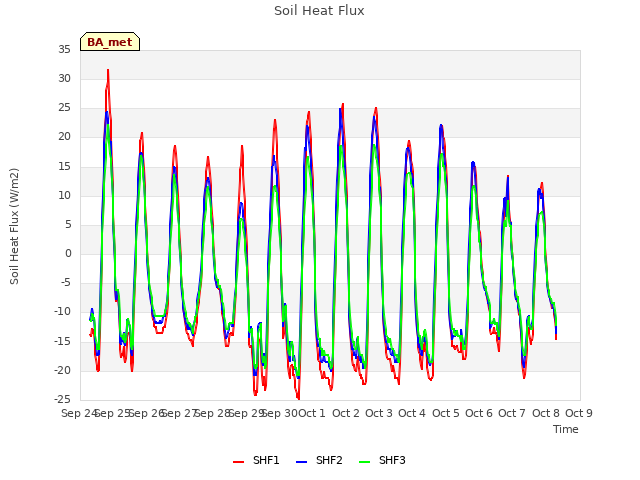This screenshot has width=640, height=480.
Task: Click the Oct 2 x-axis label
Action: [x=346, y=413]
